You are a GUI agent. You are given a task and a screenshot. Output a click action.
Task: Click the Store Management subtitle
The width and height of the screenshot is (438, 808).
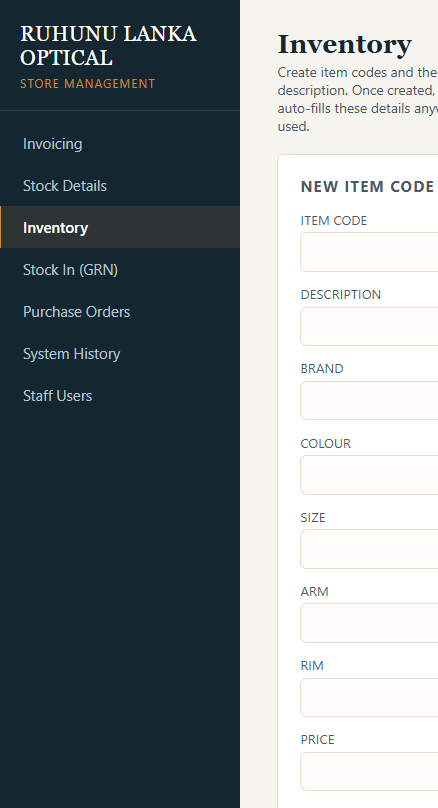(x=88, y=83)
